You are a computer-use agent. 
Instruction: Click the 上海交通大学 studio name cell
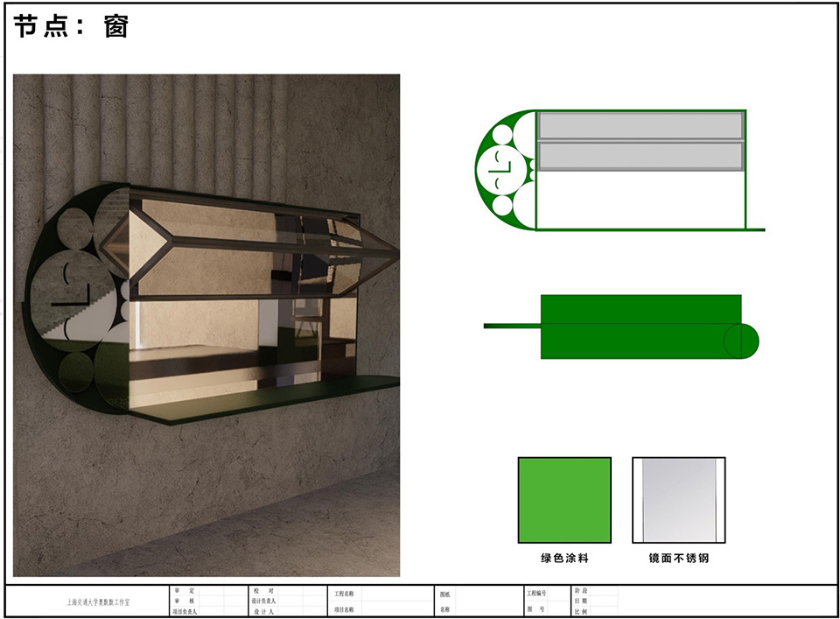pyautogui.click(x=103, y=602)
